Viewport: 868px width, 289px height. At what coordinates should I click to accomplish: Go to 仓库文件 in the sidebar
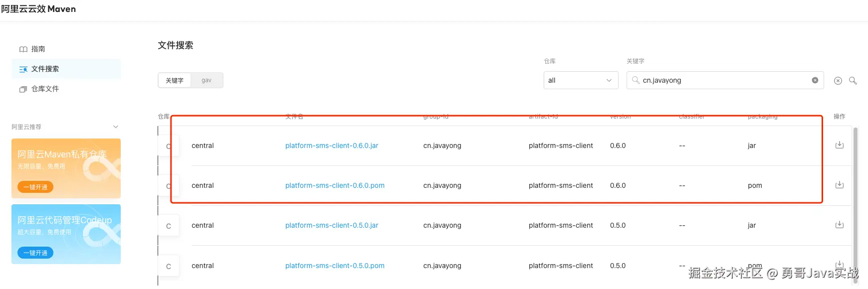pos(45,89)
